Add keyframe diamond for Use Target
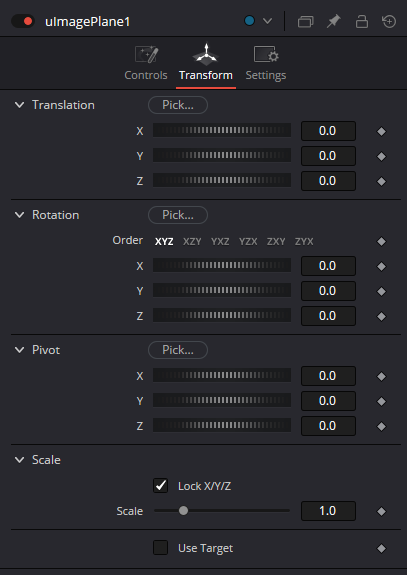The image size is (407, 575). pos(381,548)
